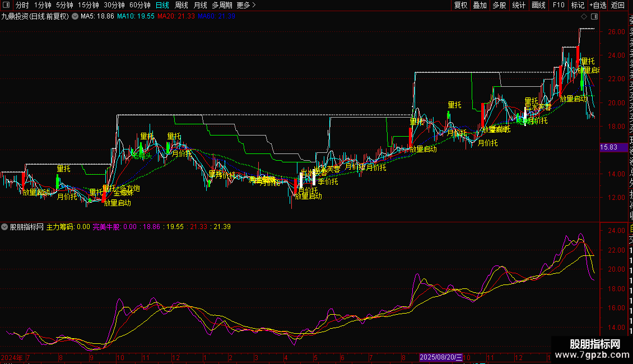Click the 2024年 label on time axis
This screenshot has width=633, height=364.
point(12,357)
